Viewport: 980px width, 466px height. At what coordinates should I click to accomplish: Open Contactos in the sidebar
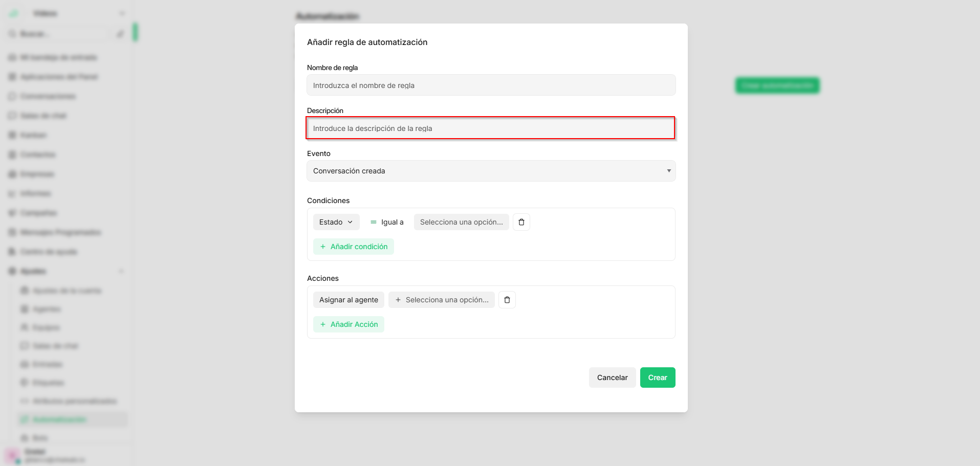pos(38,154)
